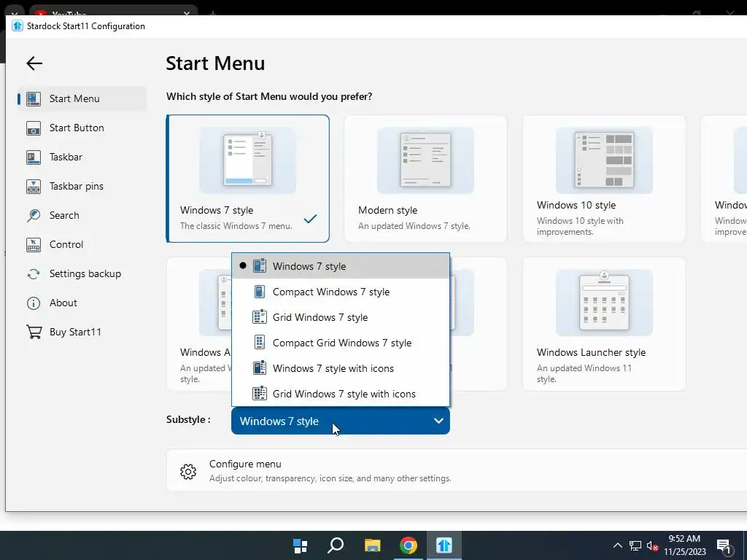The height and width of the screenshot is (560, 747).
Task: Click the Windows 7 style checkmark
Action: click(x=310, y=219)
